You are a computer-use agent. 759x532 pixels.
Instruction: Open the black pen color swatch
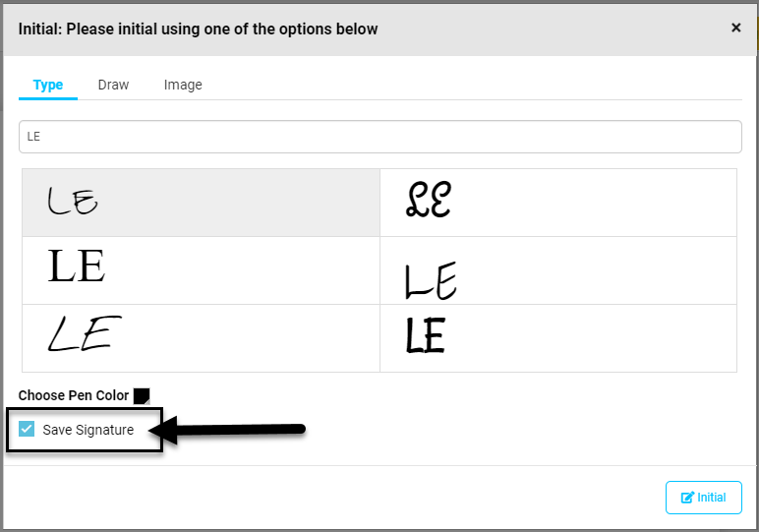(142, 396)
